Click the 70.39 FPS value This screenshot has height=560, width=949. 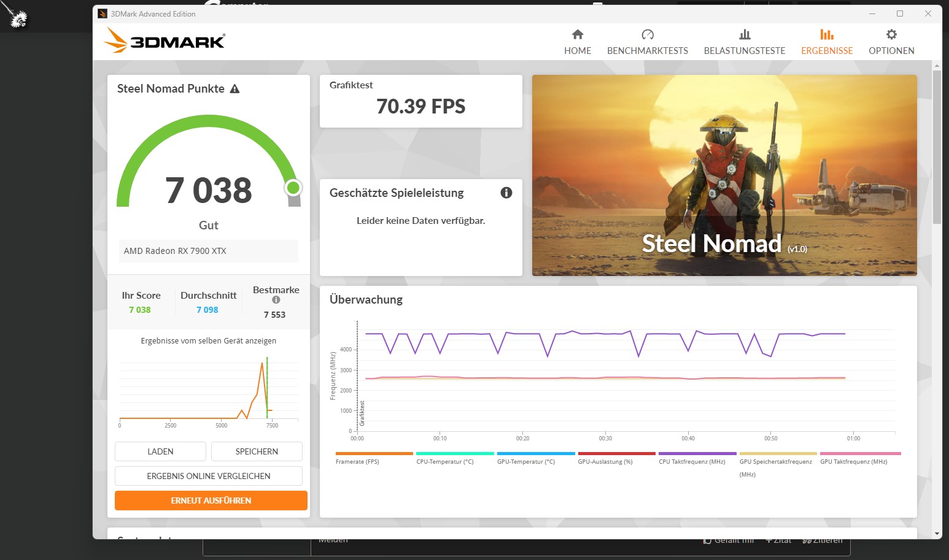(x=421, y=107)
